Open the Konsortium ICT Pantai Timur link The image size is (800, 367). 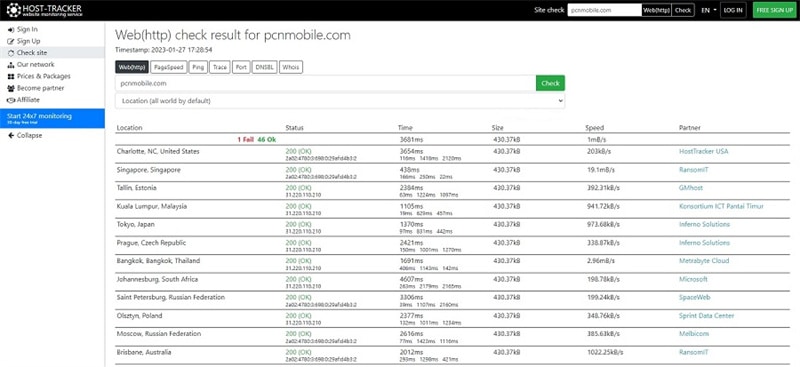pyautogui.click(x=721, y=206)
